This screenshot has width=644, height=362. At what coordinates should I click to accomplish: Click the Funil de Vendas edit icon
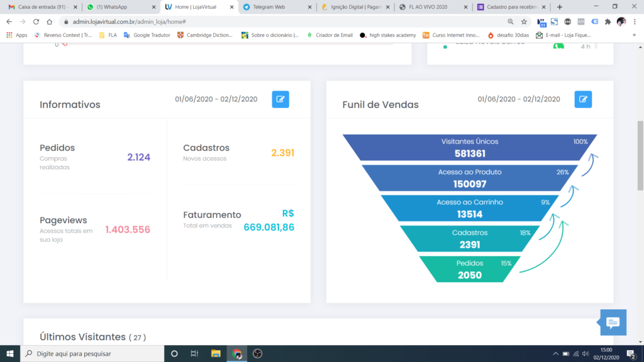(583, 99)
